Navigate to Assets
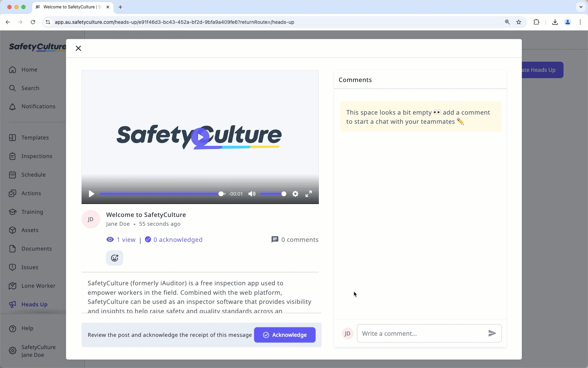Image resolution: width=588 pixels, height=368 pixels. click(x=24, y=230)
